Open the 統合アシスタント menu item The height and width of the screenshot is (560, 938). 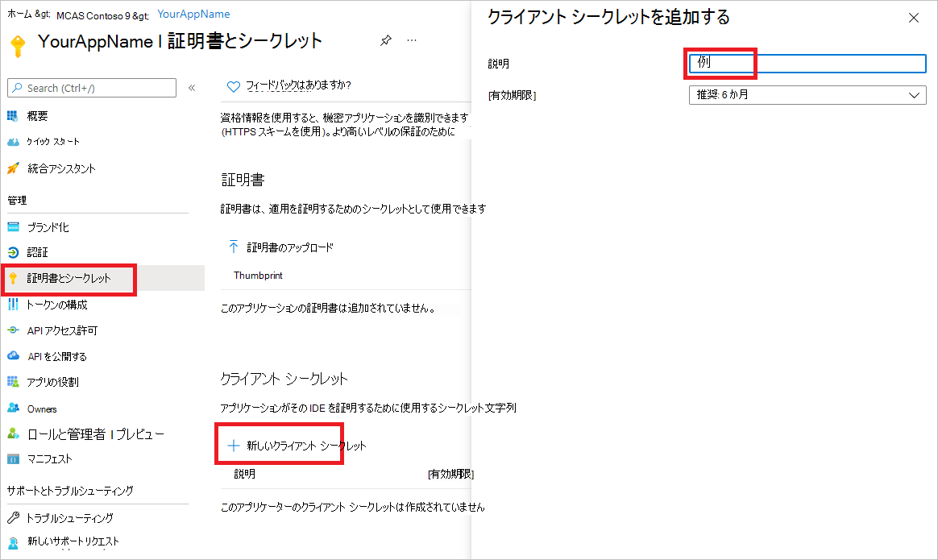pos(61,168)
